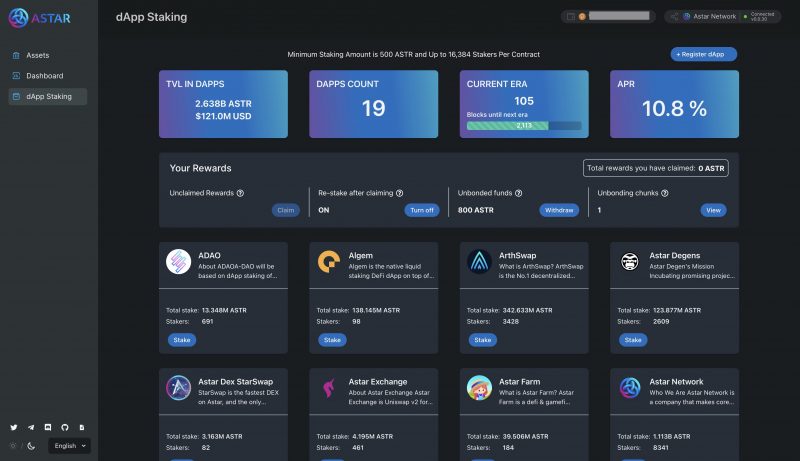
Task: Open the Dashboard page
Action: pyautogui.click(x=47, y=75)
